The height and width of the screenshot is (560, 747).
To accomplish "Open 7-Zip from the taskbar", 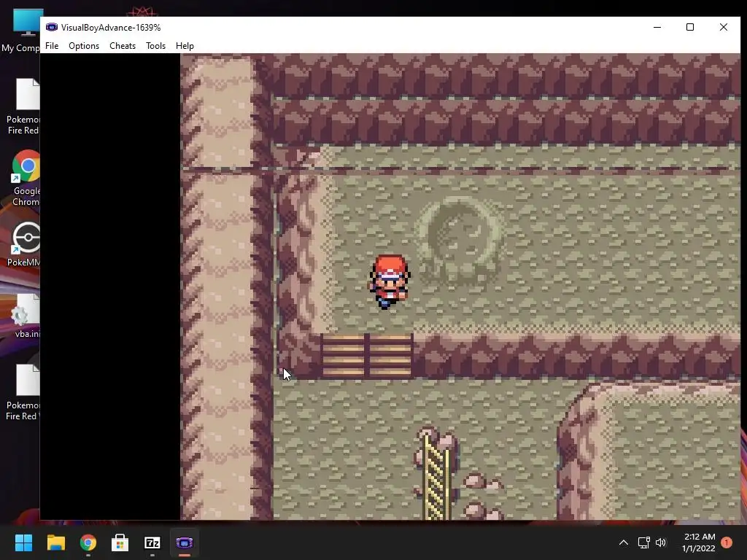I will [x=152, y=542].
